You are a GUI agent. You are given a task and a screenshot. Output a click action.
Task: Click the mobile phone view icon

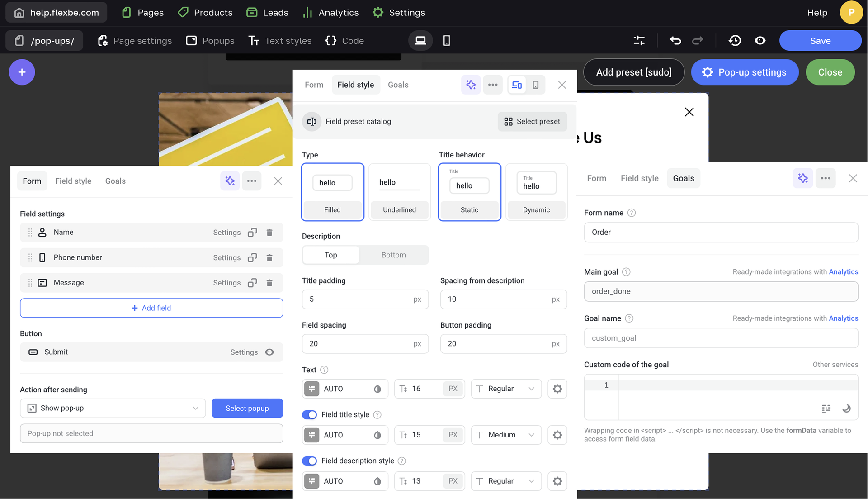point(446,41)
